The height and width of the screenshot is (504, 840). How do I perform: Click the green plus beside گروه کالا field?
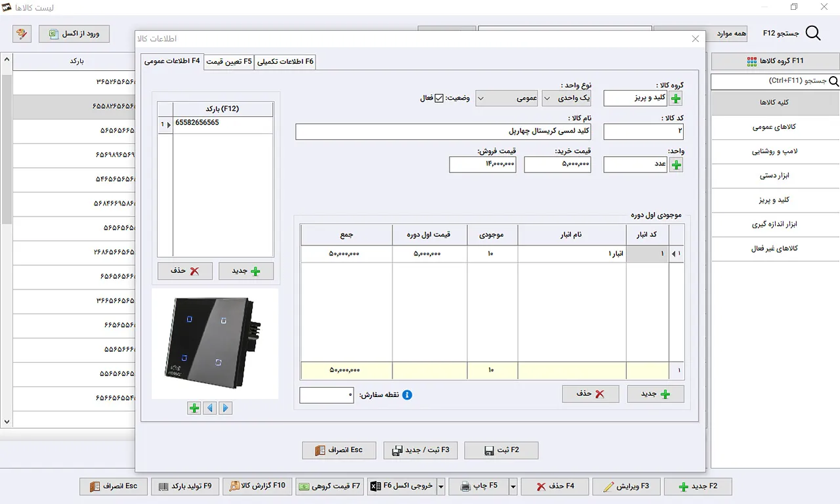[676, 98]
